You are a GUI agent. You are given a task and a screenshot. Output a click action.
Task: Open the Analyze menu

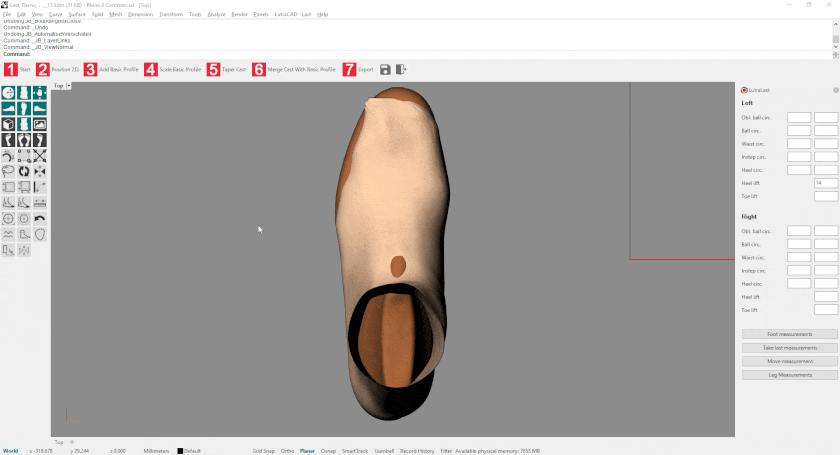pos(216,14)
